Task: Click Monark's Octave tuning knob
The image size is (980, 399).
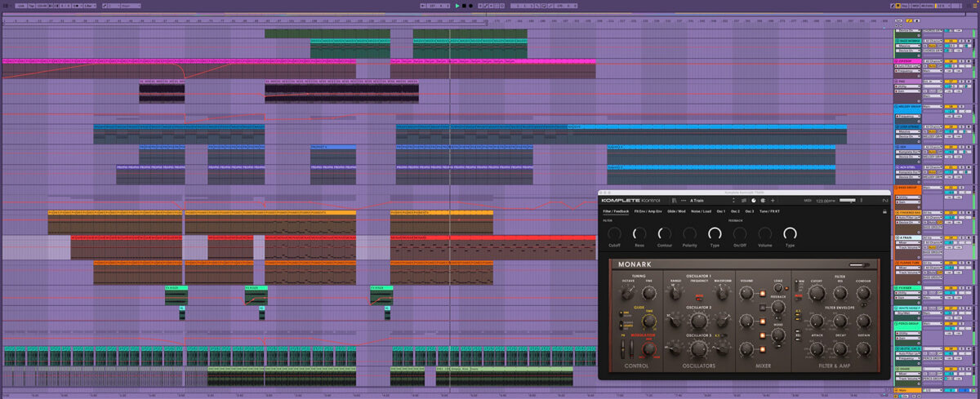Action: pos(627,292)
